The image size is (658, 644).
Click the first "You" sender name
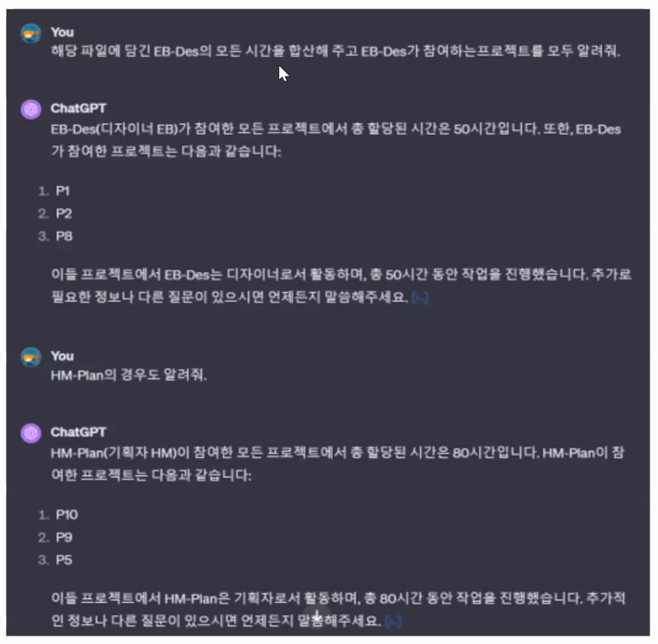[62, 32]
